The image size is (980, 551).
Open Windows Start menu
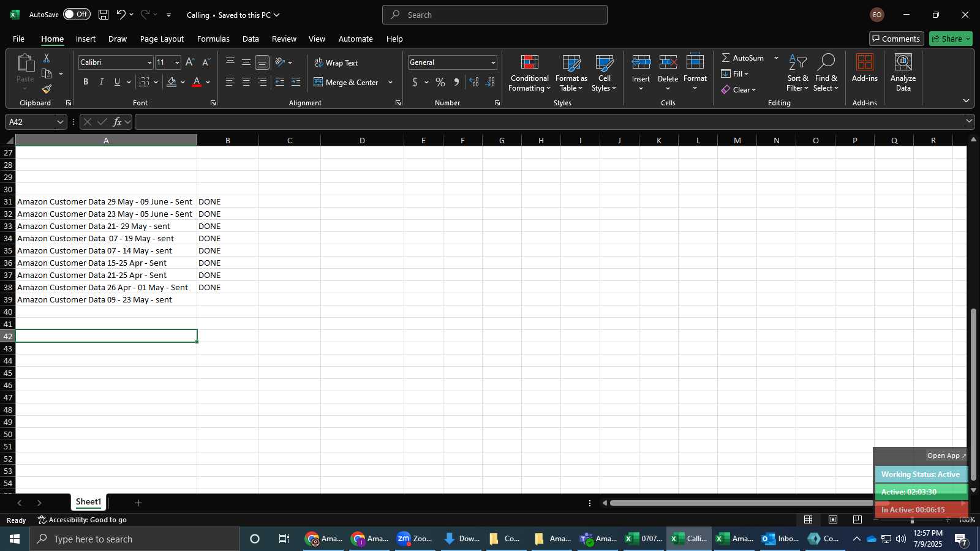[x=15, y=539]
